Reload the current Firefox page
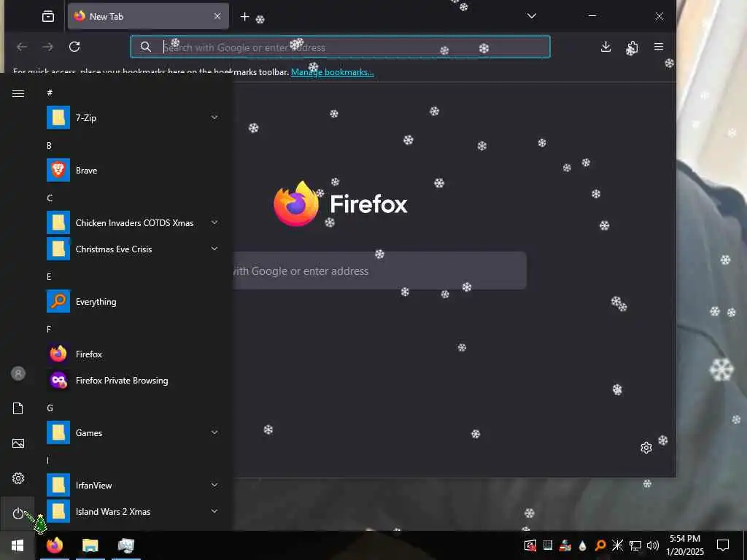Screen dimensions: 747x560 tap(74, 47)
